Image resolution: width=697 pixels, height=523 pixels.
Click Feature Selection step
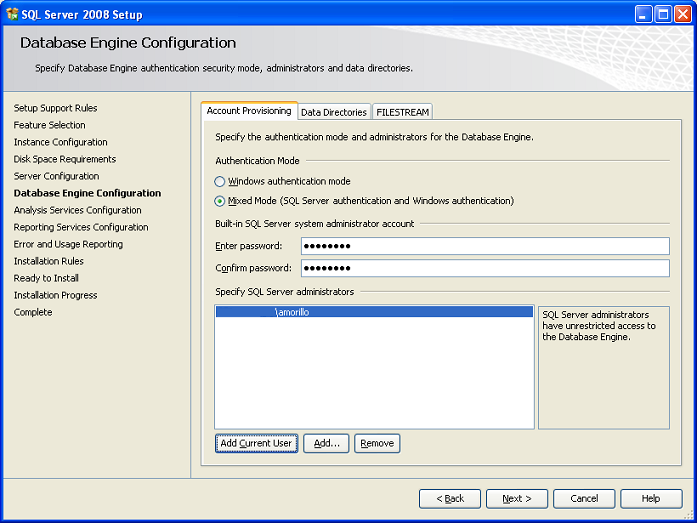(x=49, y=125)
